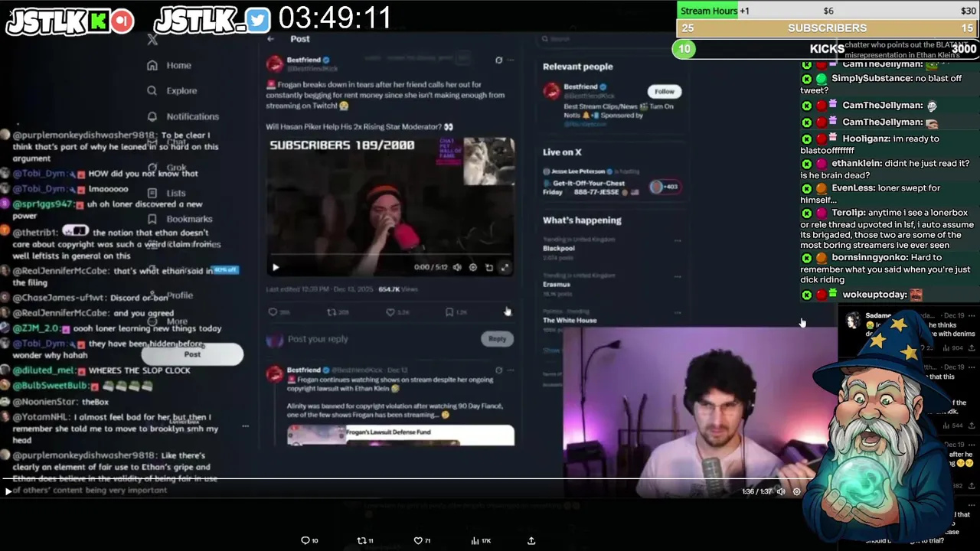Click the Kick icon beside ethanklein message
Image resolution: width=980 pixels, height=551 pixels.
806,164
